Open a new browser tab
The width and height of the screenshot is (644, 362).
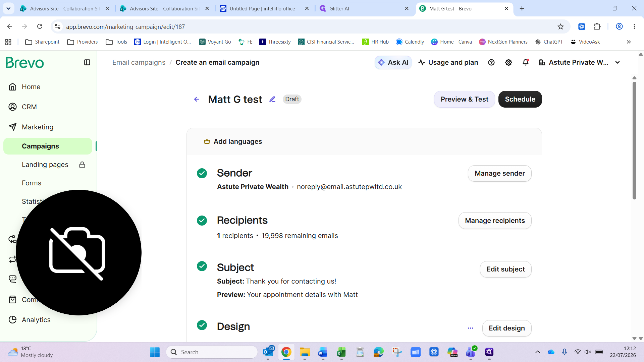522,8
